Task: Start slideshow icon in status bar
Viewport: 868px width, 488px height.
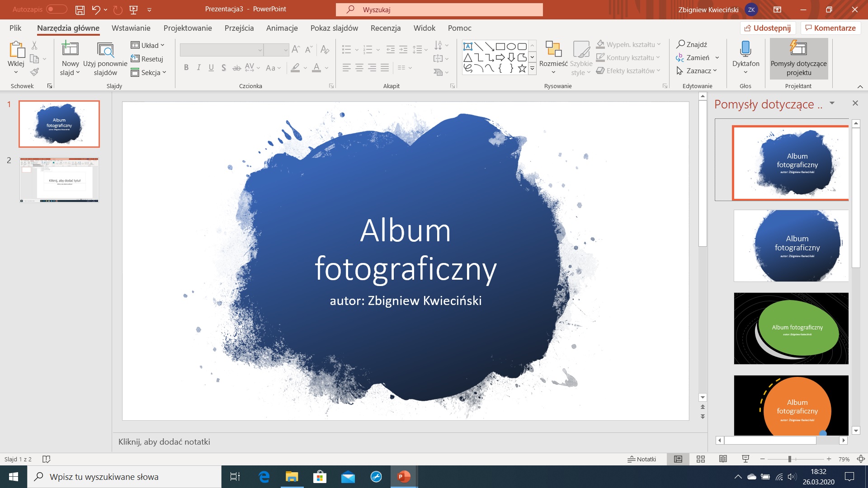Action: (x=745, y=459)
